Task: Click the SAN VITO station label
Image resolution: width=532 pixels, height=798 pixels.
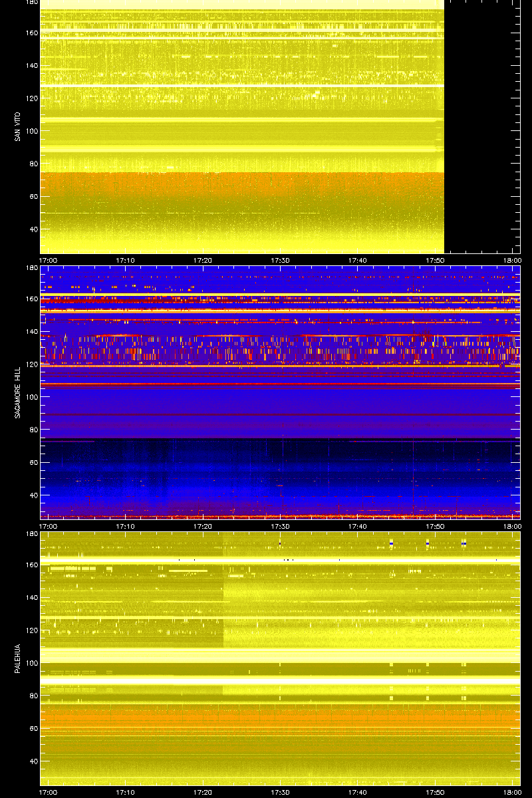Action: tap(17, 126)
